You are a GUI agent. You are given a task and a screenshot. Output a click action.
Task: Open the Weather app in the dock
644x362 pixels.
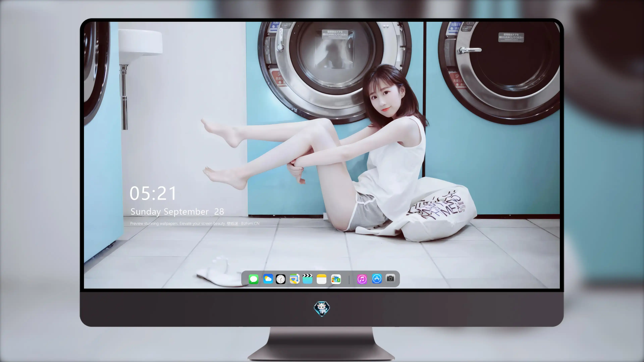[x=268, y=279]
